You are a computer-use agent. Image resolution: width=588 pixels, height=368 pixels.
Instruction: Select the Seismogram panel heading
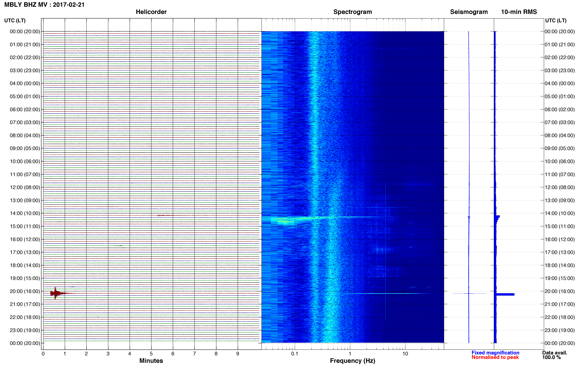[x=469, y=12]
